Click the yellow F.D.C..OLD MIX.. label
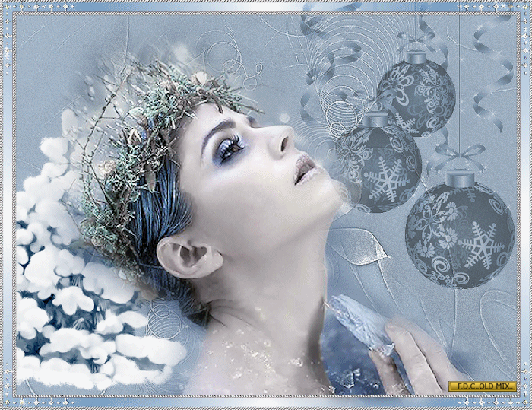The height and width of the screenshot is (410, 532). point(482,386)
